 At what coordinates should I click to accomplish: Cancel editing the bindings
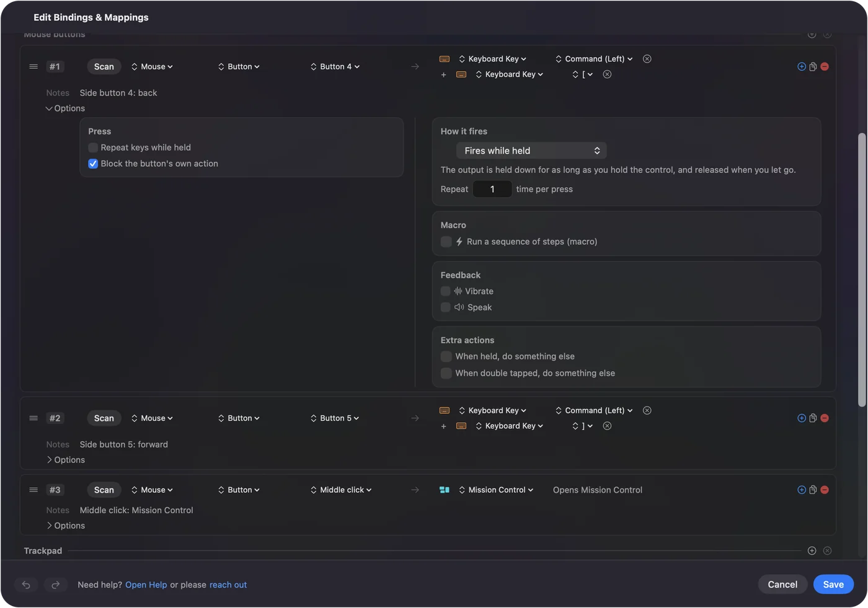[782, 584]
